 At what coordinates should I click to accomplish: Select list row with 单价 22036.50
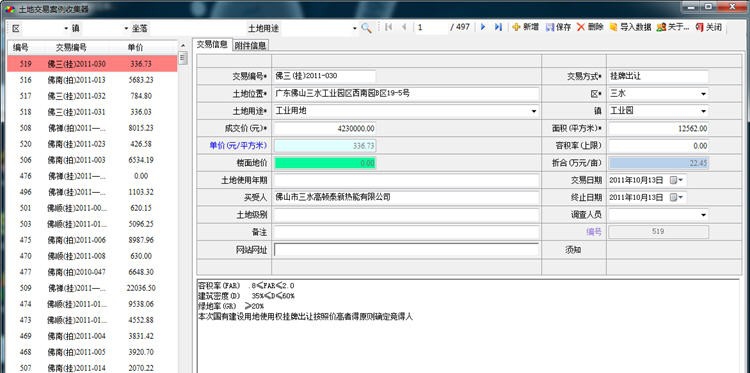[x=92, y=288]
